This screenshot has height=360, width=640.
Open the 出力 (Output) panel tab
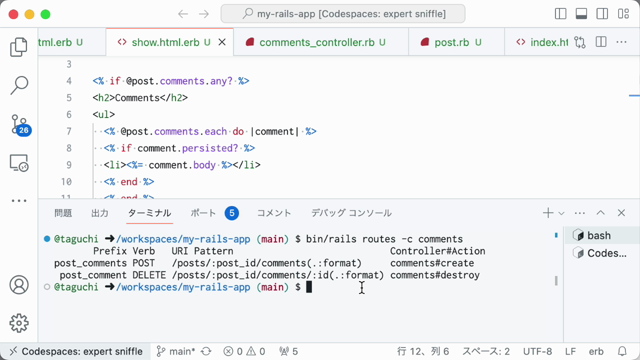pyautogui.click(x=100, y=213)
